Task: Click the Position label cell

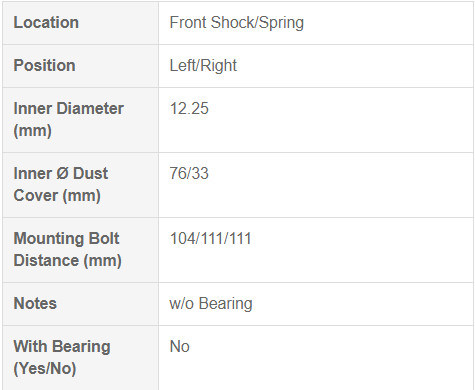Action: click(80, 66)
